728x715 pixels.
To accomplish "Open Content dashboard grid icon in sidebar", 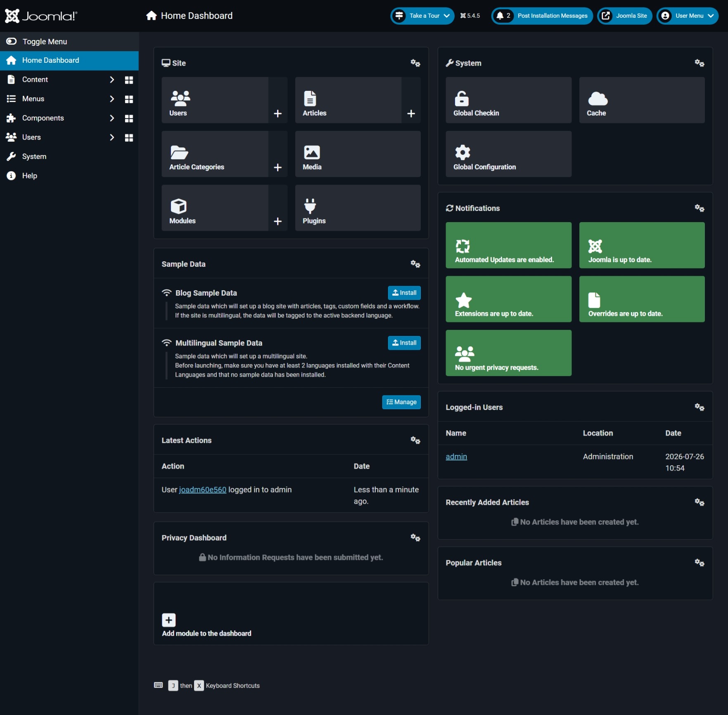I will (x=129, y=80).
